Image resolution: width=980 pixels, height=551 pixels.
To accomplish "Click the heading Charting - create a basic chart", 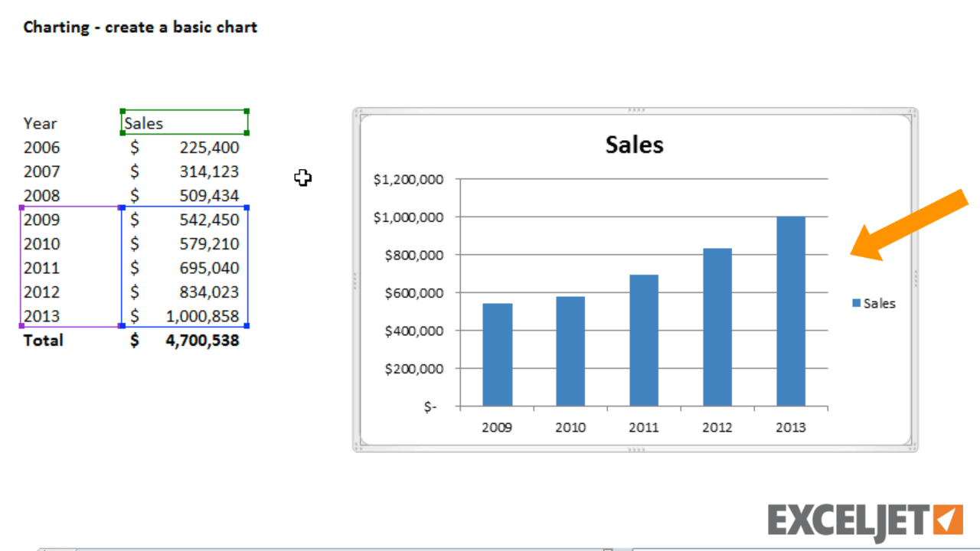I will [x=140, y=27].
